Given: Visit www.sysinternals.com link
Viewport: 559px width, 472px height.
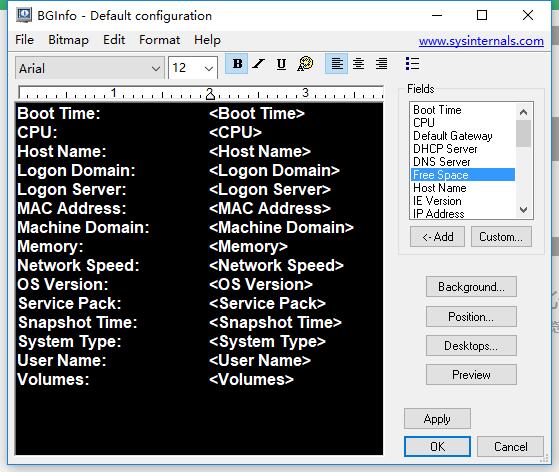Looking at the screenshot, I should pos(481,41).
